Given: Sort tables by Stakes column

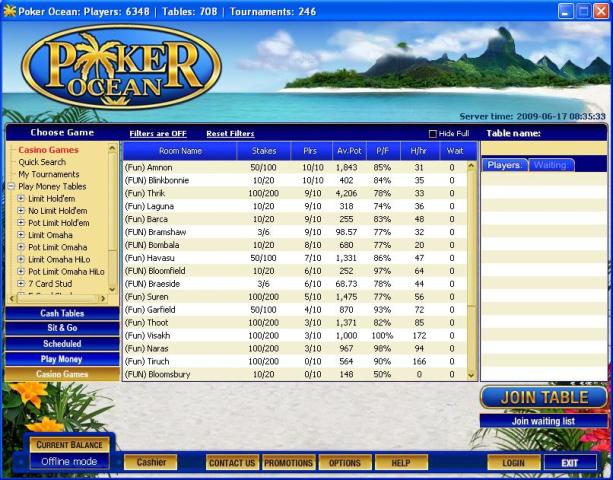Looking at the screenshot, I should click(x=264, y=151).
